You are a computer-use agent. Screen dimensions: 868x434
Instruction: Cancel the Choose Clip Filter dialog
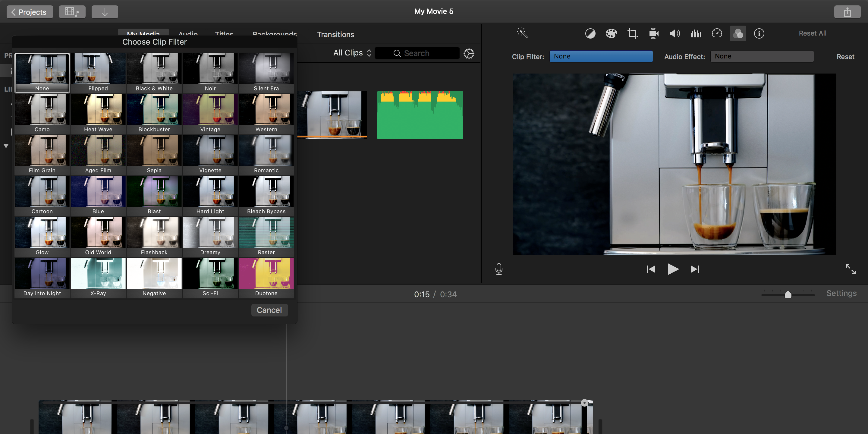[x=269, y=310]
